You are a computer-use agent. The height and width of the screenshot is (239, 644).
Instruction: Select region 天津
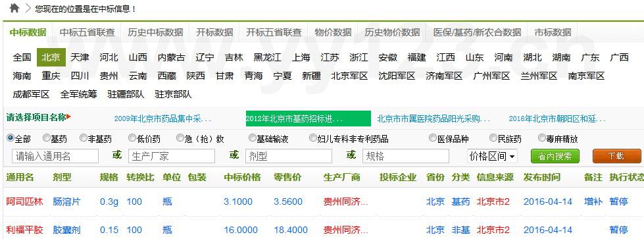pyautogui.click(x=80, y=57)
